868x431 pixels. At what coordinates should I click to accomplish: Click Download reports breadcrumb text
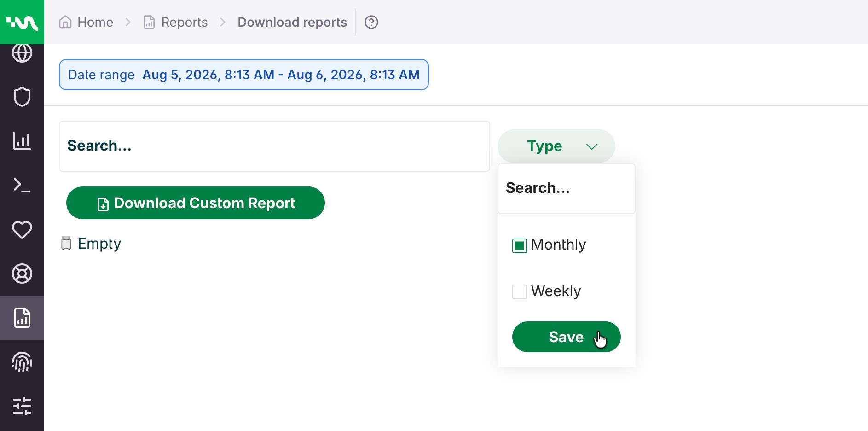click(292, 22)
